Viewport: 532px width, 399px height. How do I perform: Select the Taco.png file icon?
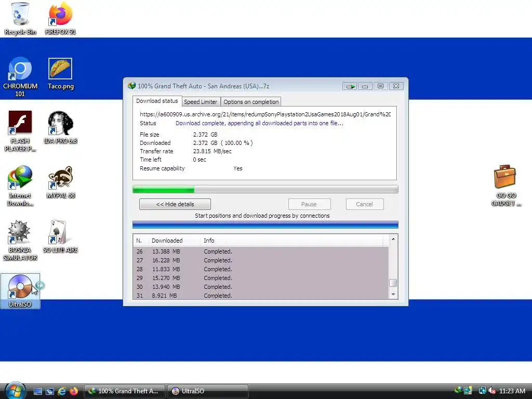[60, 74]
